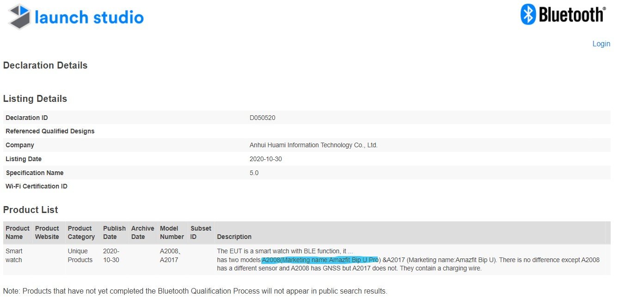Click the Product Name column header
This screenshot has width=644, height=301.
pyautogui.click(x=17, y=232)
